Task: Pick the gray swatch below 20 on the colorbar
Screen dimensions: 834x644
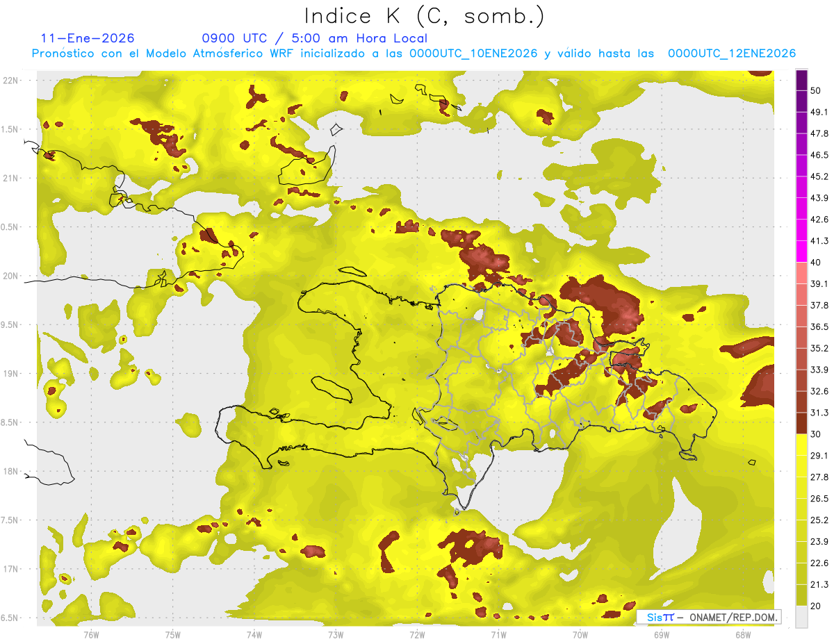Action: pos(801,617)
